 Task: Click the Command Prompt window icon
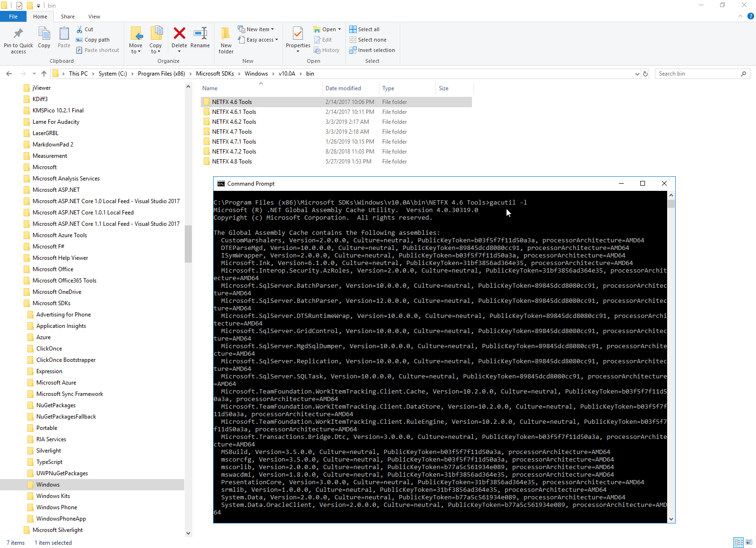tap(221, 184)
